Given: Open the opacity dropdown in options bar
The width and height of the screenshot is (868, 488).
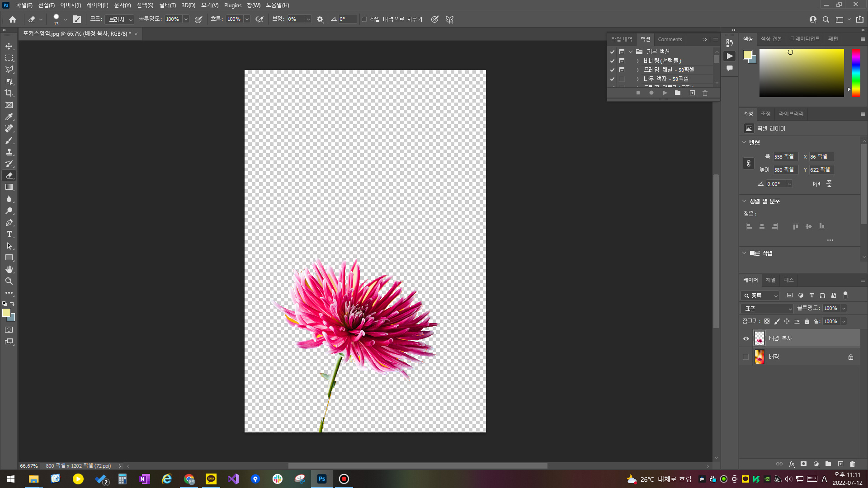Looking at the screenshot, I should pos(186,19).
